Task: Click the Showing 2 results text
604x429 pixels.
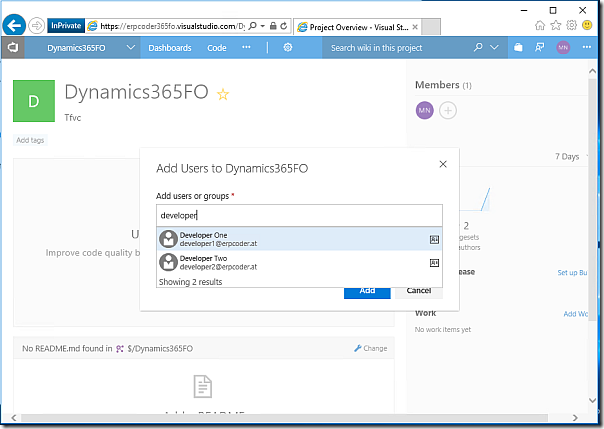Action: pyautogui.click(x=190, y=282)
